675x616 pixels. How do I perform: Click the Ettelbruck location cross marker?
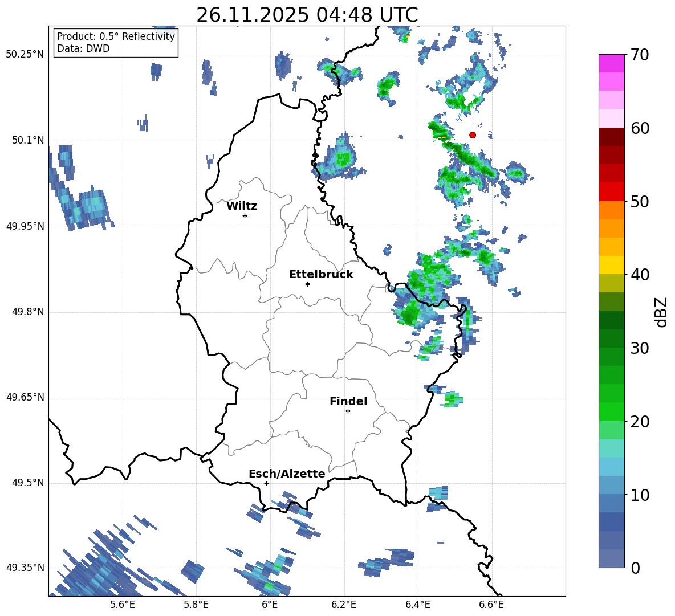307,284
